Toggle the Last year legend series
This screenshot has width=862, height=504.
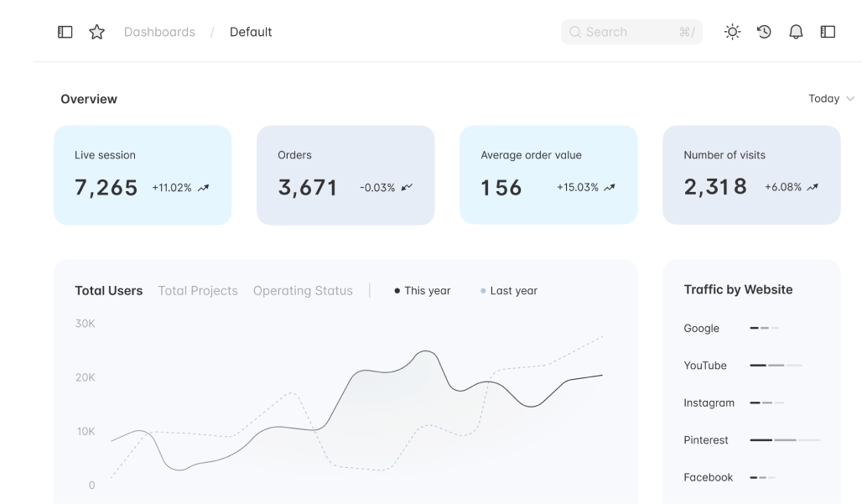(509, 291)
